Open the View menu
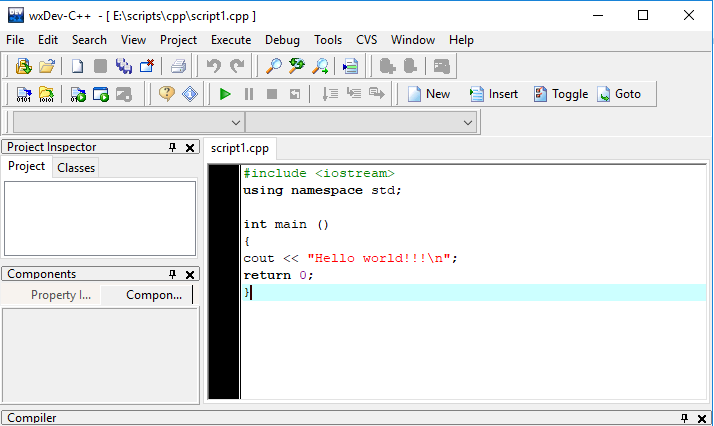714x426 pixels. (x=133, y=40)
